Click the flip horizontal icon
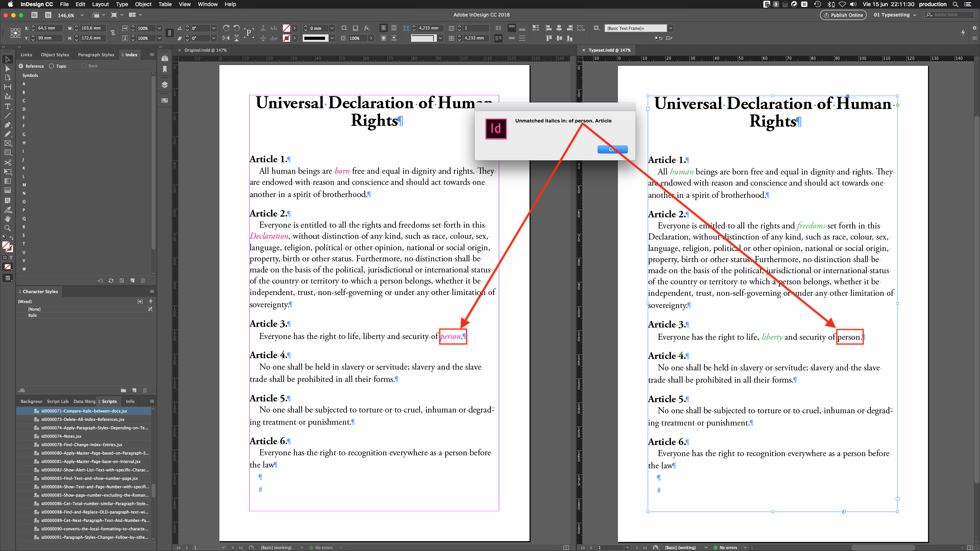Screen dimensions: 980x551 pyautogui.click(x=226, y=38)
